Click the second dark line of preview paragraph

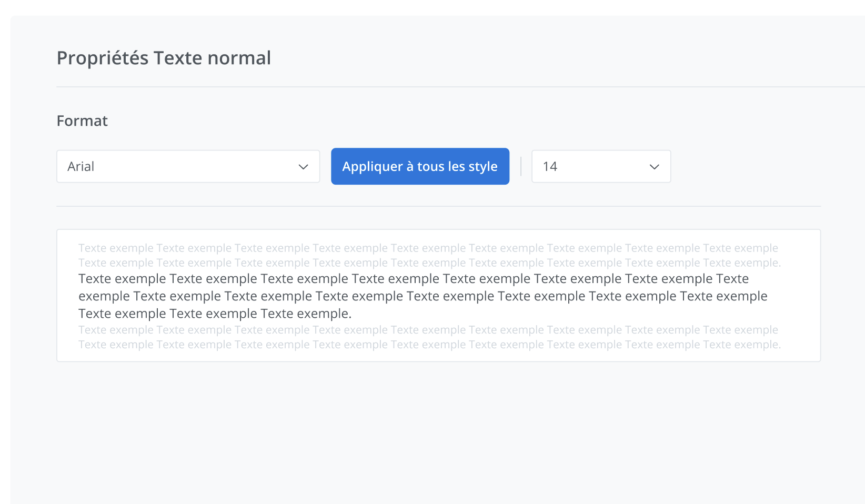[x=423, y=296]
